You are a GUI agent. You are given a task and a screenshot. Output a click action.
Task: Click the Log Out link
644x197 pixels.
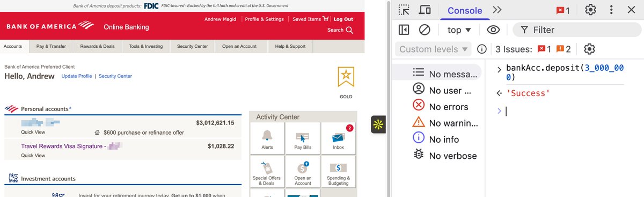point(343,19)
